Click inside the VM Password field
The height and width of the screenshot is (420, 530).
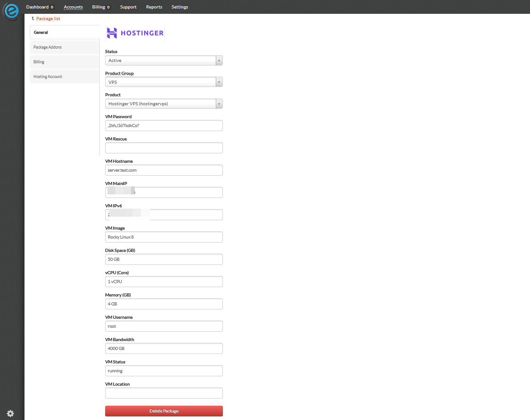(164, 125)
